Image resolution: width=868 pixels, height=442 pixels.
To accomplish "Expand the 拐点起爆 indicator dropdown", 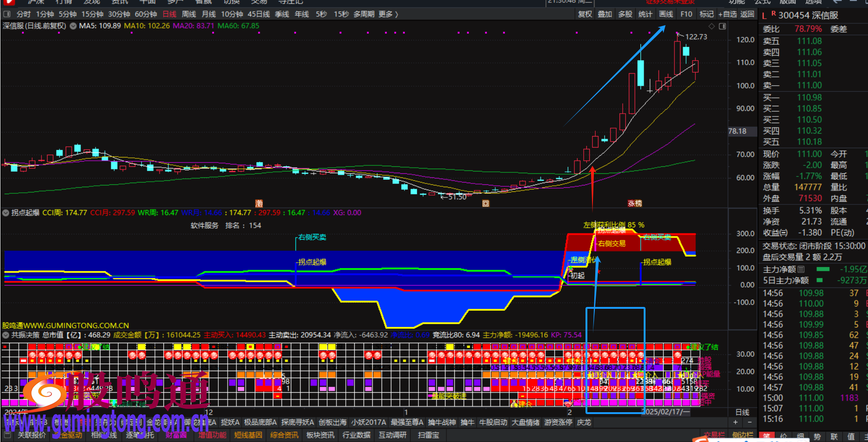I will pyautogui.click(x=6, y=213).
